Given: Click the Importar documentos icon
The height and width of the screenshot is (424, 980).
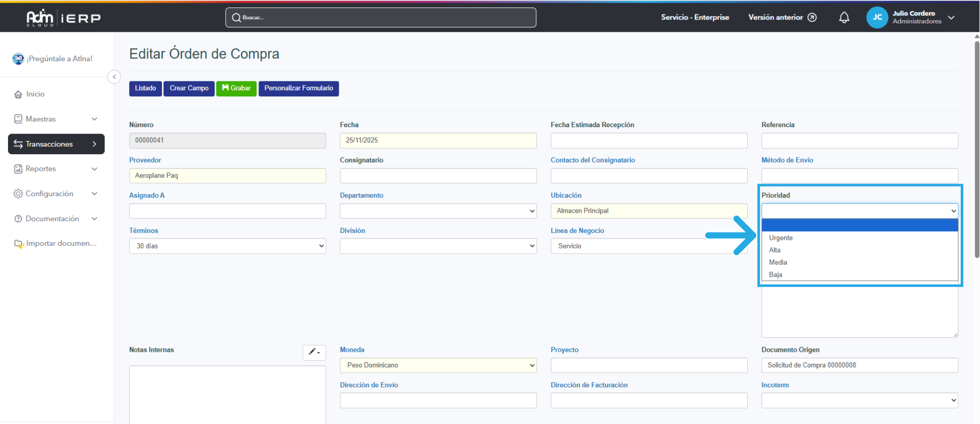Looking at the screenshot, I should pos(19,244).
